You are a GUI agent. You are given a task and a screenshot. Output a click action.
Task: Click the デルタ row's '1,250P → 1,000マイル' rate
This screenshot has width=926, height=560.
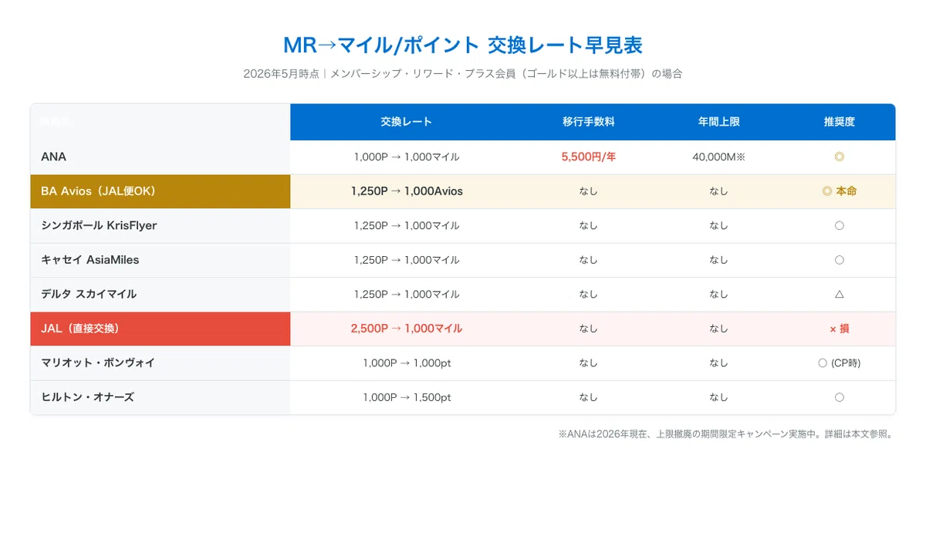click(407, 294)
